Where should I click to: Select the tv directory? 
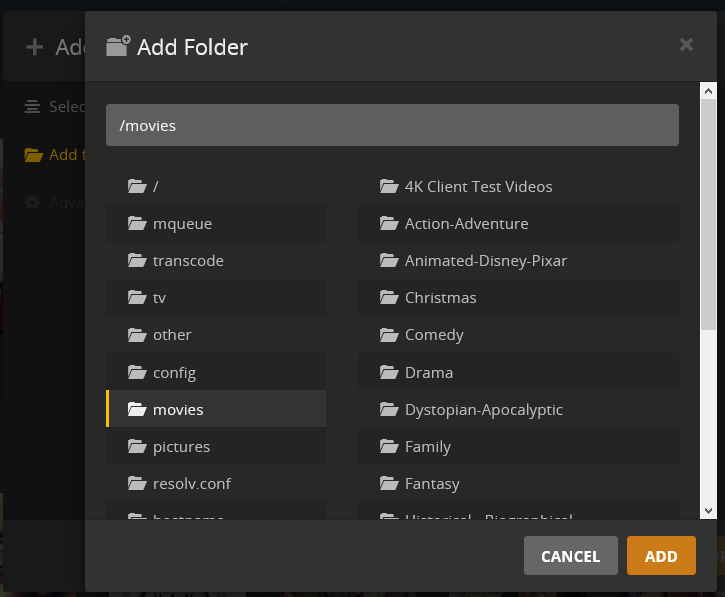216,298
